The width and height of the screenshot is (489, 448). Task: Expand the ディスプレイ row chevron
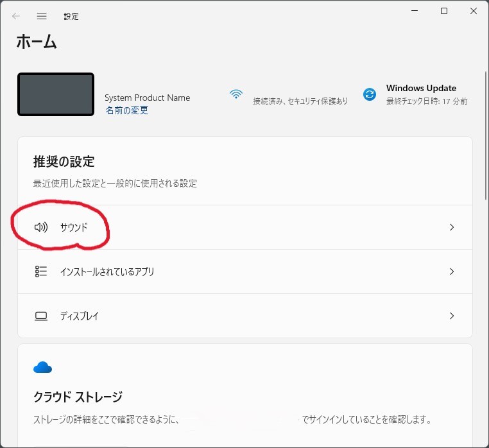[x=452, y=316]
